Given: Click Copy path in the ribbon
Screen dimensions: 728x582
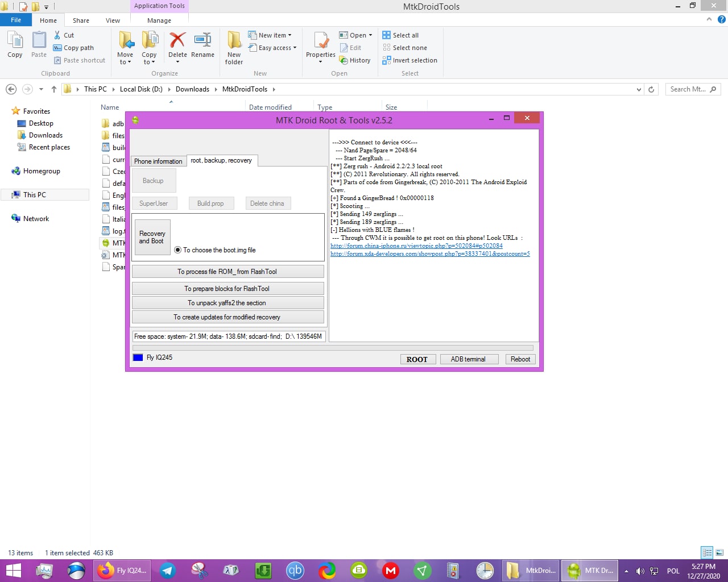Looking at the screenshot, I should click(x=73, y=48).
